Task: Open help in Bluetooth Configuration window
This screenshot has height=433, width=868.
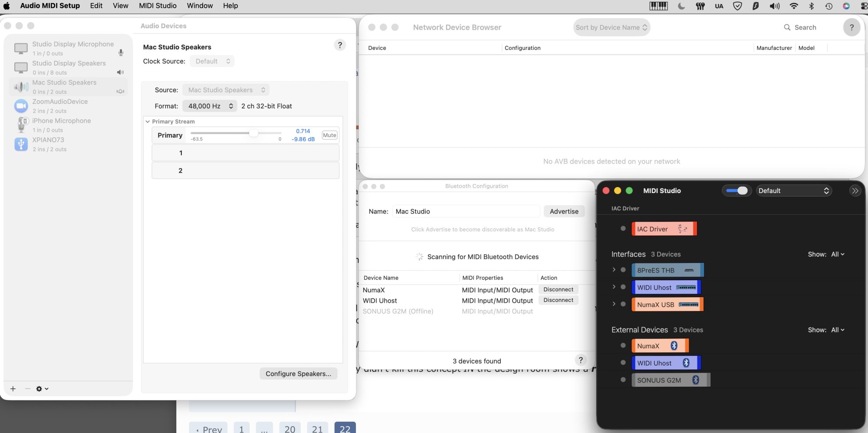Action: (581, 360)
